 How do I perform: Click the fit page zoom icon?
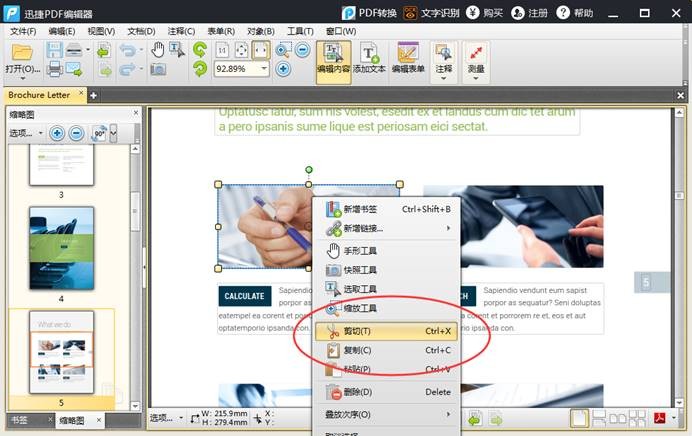[241, 50]
